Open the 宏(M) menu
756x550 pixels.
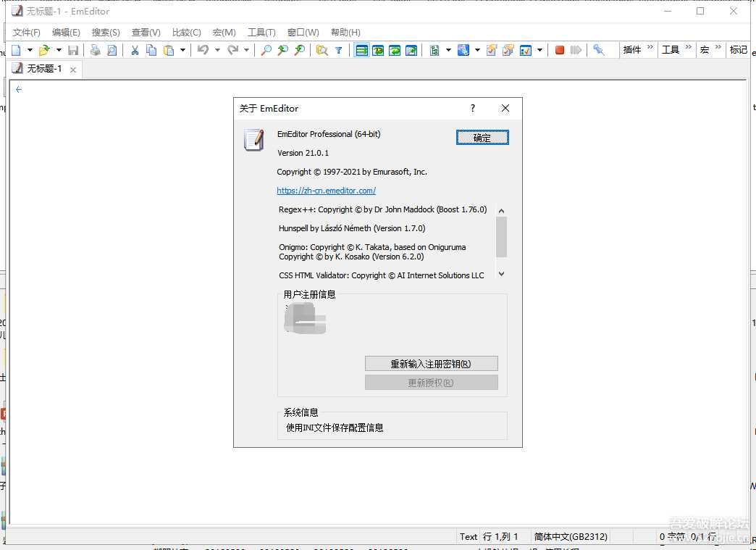point(224,33)
